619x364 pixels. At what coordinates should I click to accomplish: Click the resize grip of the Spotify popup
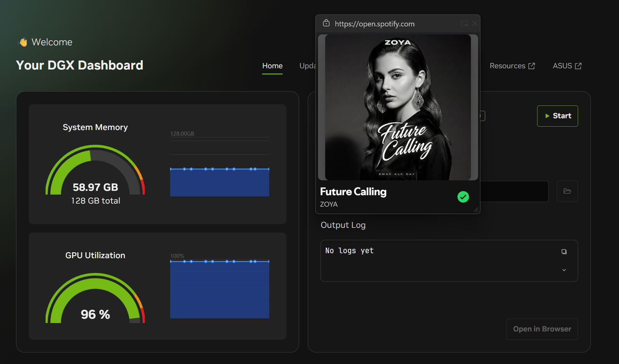(x=476, y=209)
